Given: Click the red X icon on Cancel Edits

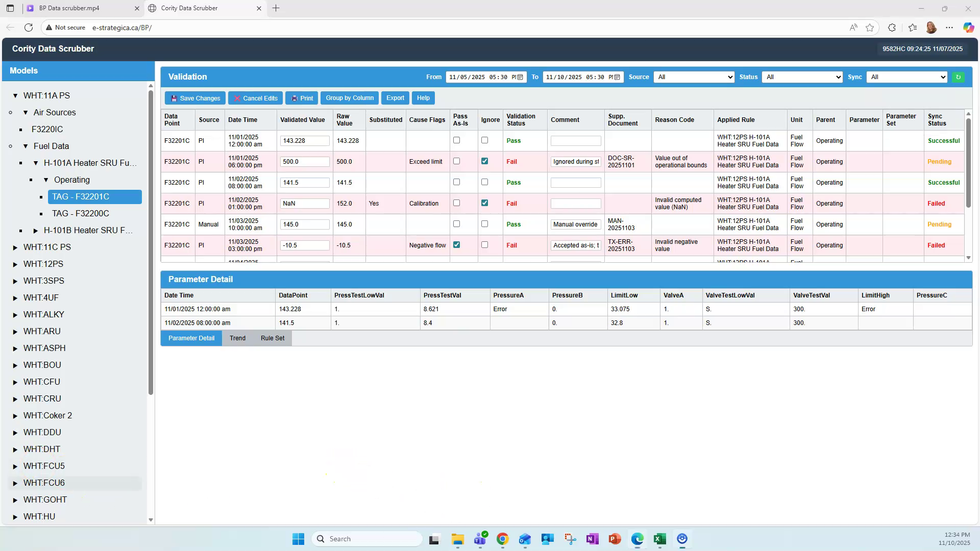Looking at the screenshot, I should tap(237, 98).
